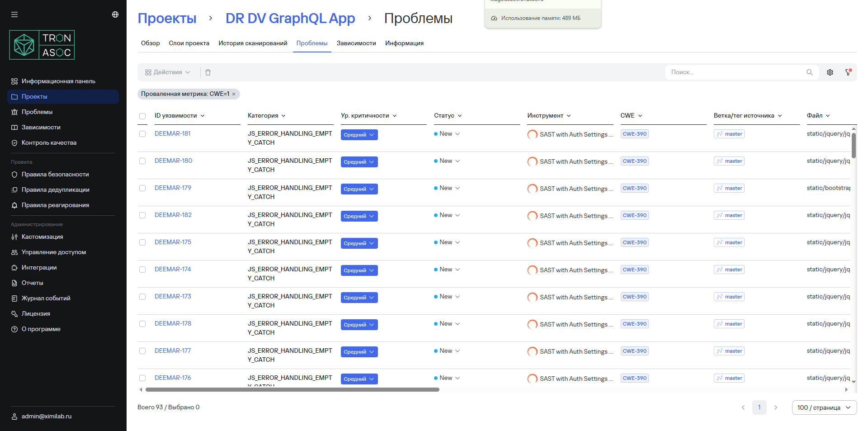This screenshot has height=431, width=868.
Task: Click the hamburger menu icon in sidebar
Action: point(14,14)
